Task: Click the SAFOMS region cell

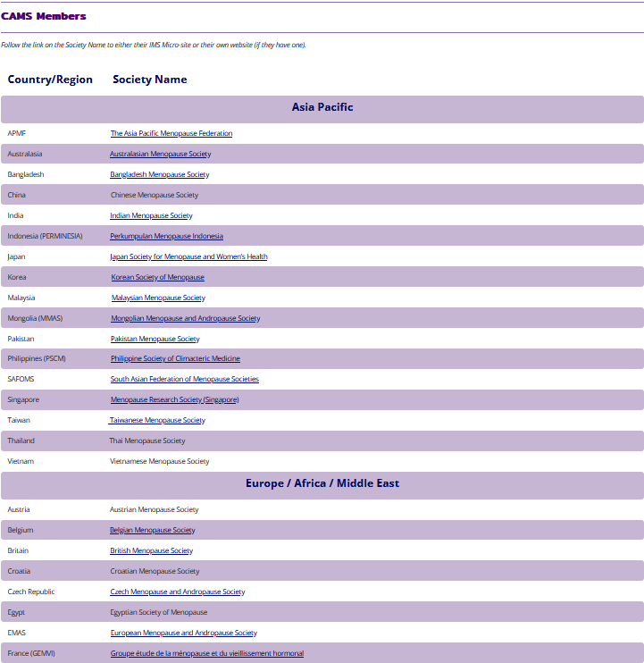Action: [x=21, y=379]
